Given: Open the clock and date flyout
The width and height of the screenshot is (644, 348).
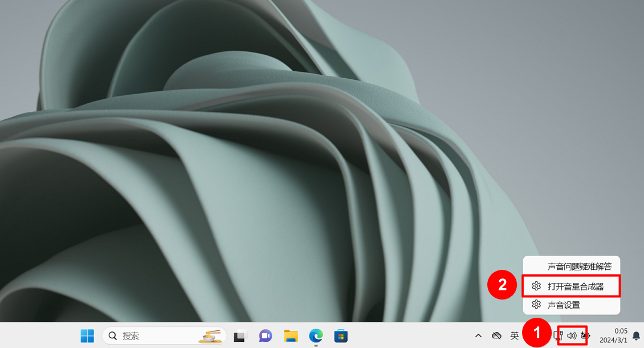Looking at the screenshot, I should coord(612,336).
